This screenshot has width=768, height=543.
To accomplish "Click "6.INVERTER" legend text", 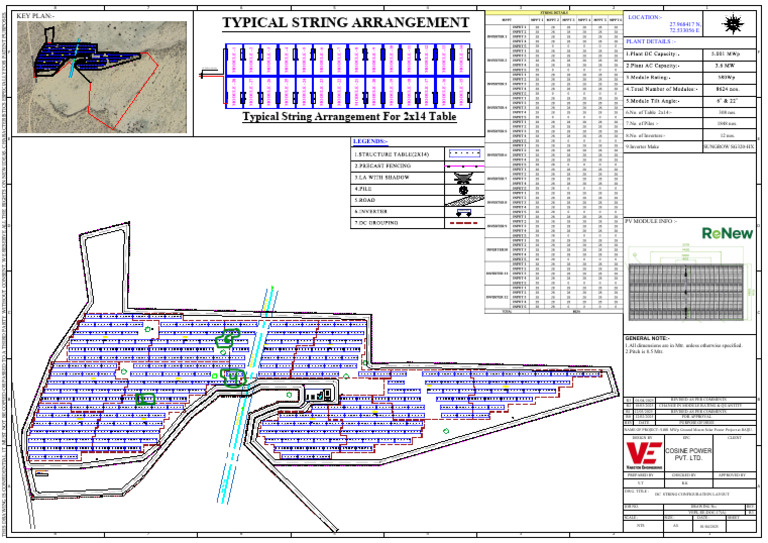I will click(x=371, y=212).
